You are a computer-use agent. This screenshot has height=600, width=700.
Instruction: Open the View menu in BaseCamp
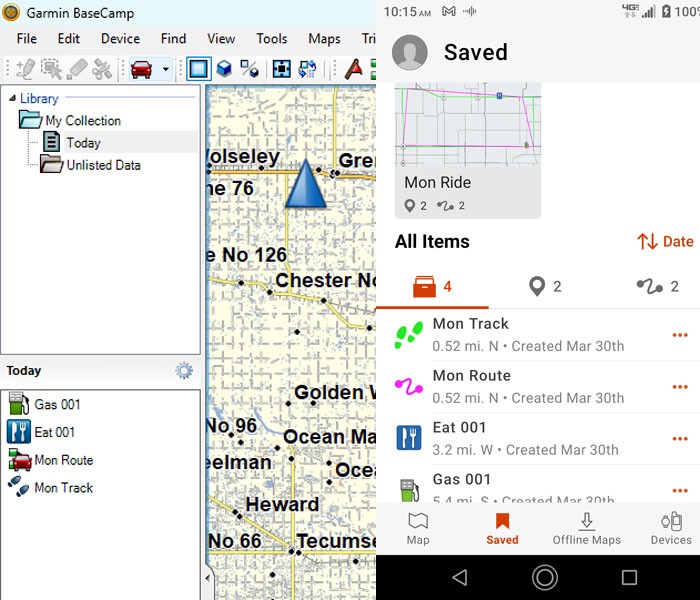[221, 39]
